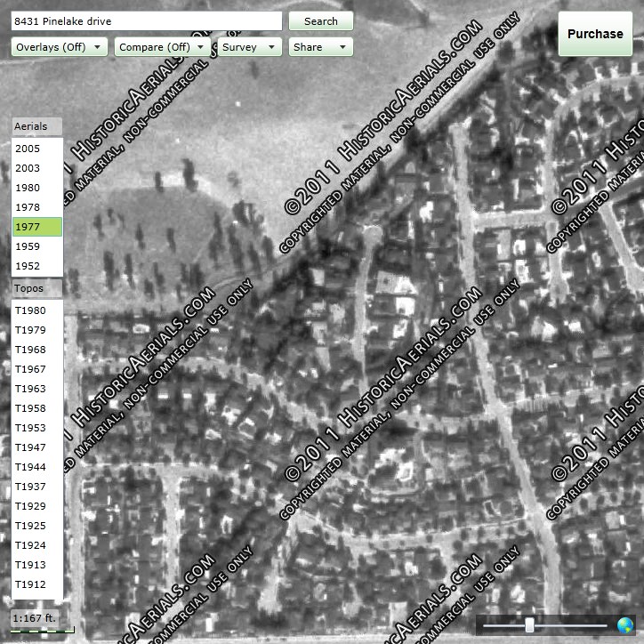644x644 pixels.
Task: Choose the T1958 topo map
Action: tap(37, 408)
